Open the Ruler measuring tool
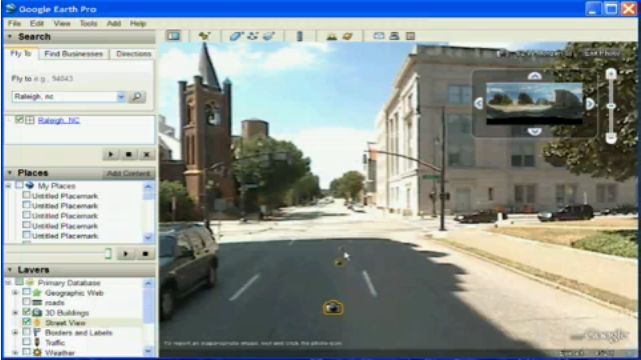This screenshot has width=641, height=360. (300, 36)
